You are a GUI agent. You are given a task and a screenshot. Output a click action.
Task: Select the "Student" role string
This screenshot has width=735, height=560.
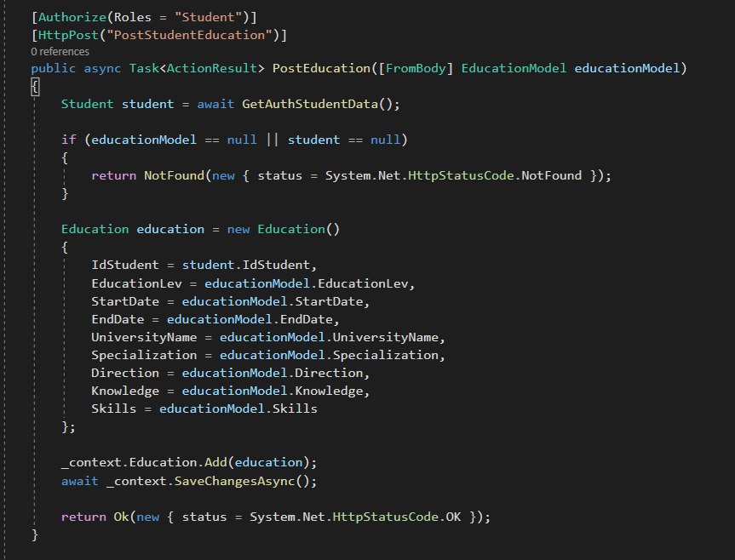(208, 17)
